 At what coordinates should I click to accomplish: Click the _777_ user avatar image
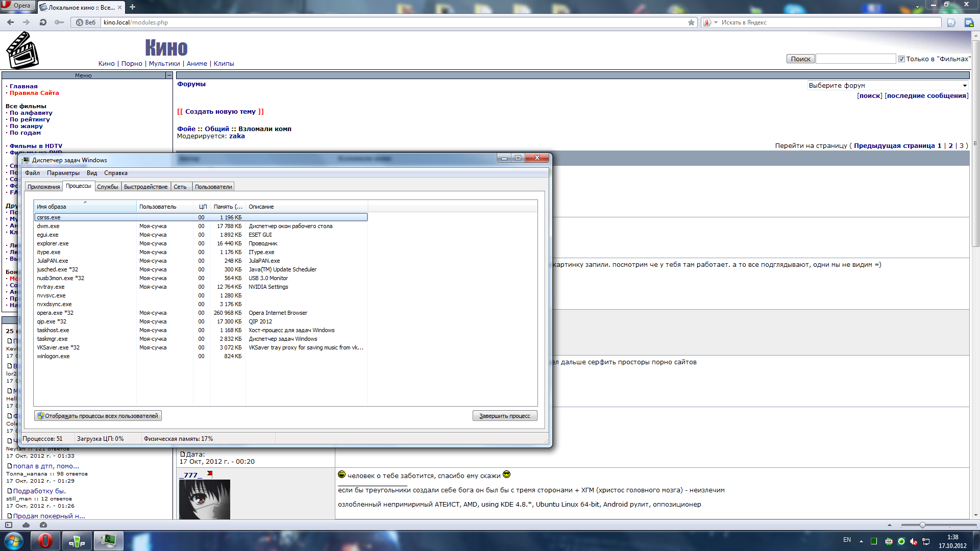[x=205, y=499]
